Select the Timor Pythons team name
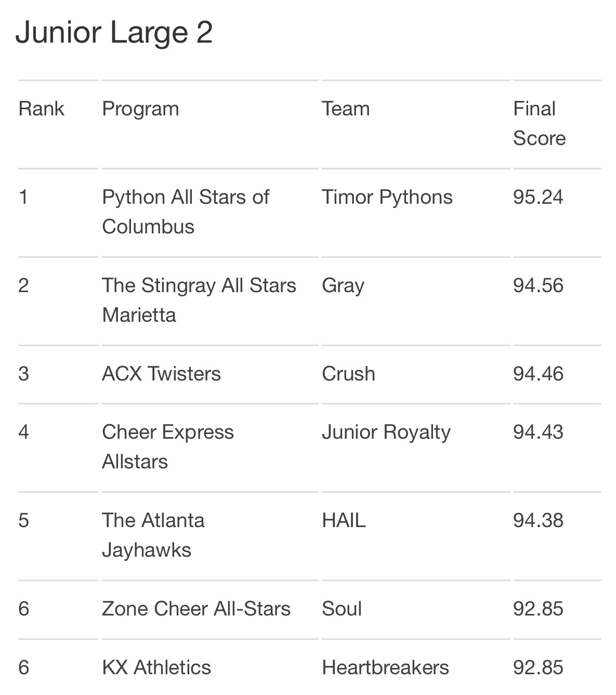 coord(387,198)
